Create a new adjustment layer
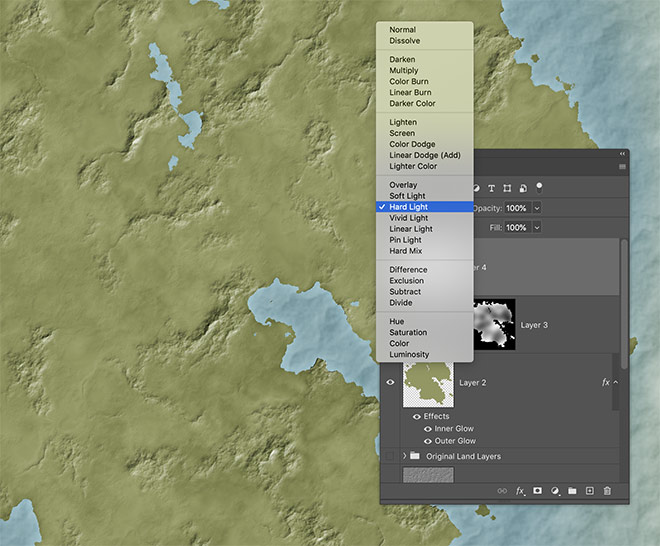 555,491
